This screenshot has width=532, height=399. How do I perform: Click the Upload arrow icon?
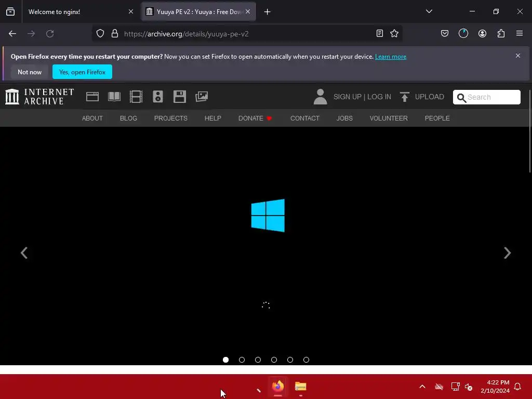[x=404, y=97]
